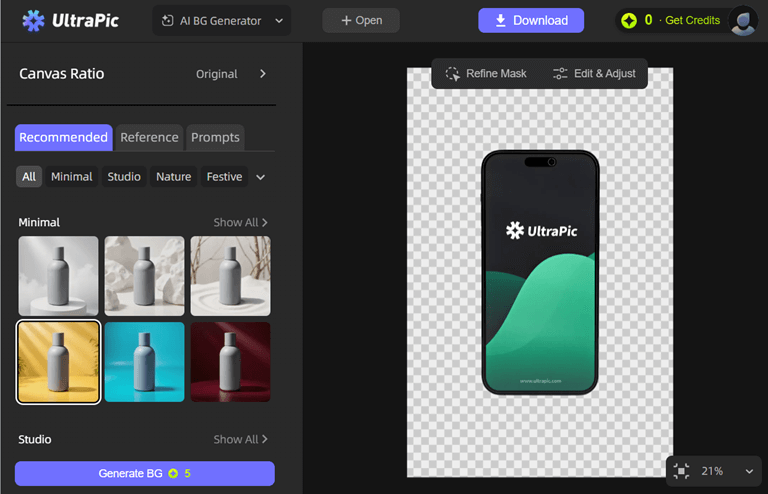Select the Festive category filter
This screenshot has width=768, height=494.
coord(224,177)
